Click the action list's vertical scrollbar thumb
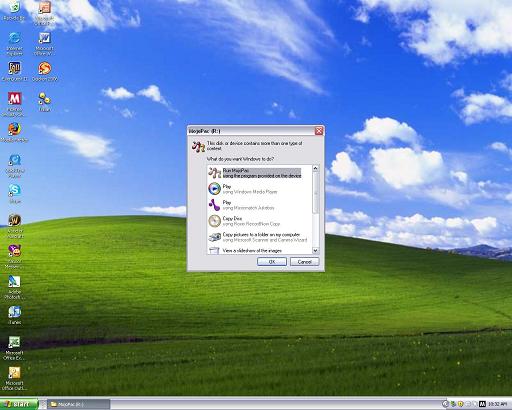The width and height of the screenshot is (512, 410). (x=315, y=193)
